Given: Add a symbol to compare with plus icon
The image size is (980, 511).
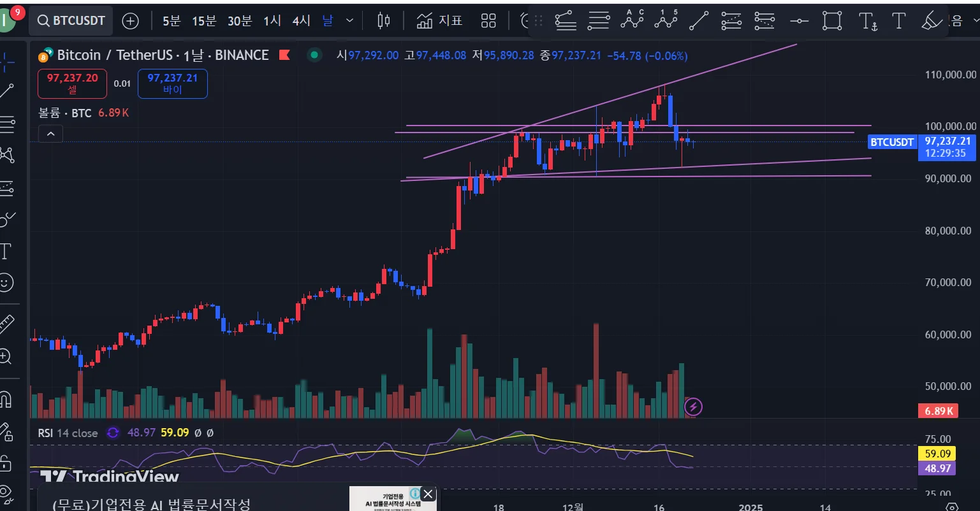Looking at the screenshot, I should 130,21.
